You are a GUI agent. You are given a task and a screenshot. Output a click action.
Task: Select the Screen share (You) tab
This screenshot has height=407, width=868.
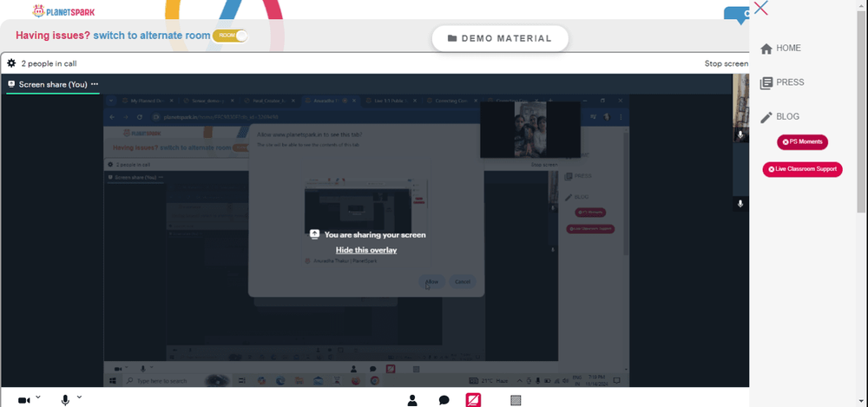53,84
